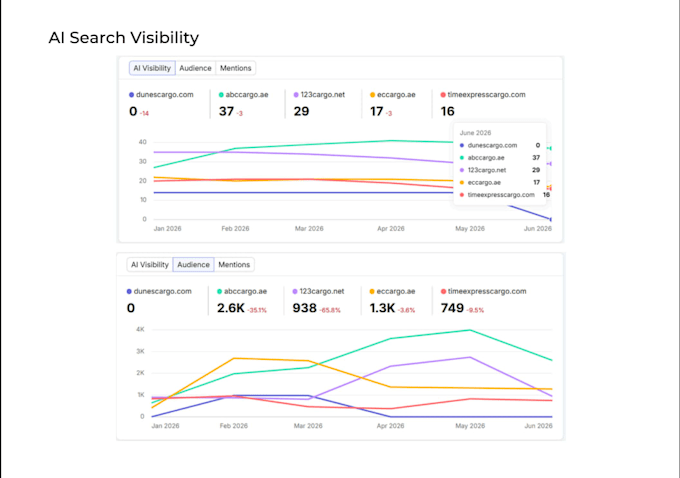Click abccargo.ae row in June 2026 tooltip

(x=500, y=158)
